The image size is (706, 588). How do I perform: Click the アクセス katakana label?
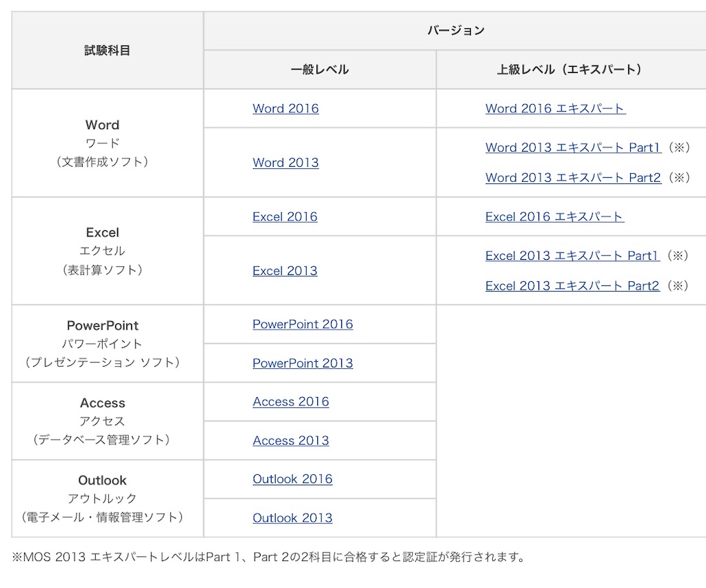(x=103, y=421)
